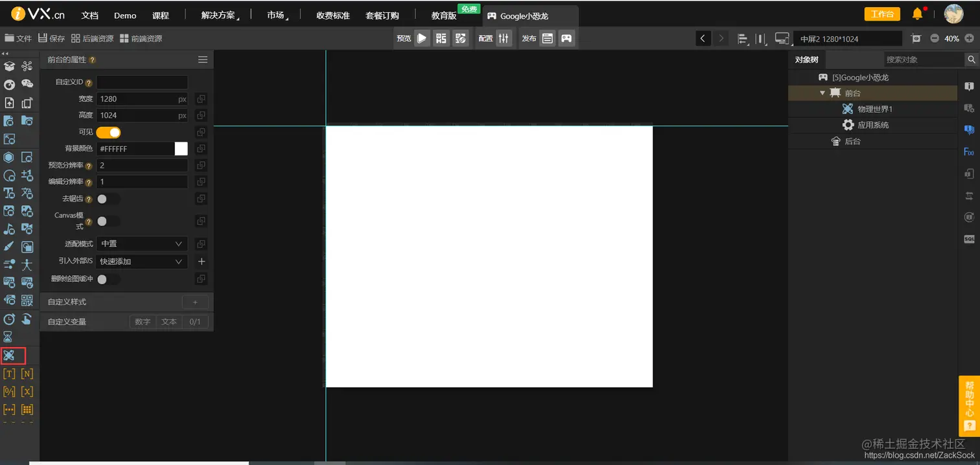This screenshot has height=465, width=980.
Task: Enable the 去锯齿 anti-alias switch
Action: pyautogui.click(x=108, y=199)
